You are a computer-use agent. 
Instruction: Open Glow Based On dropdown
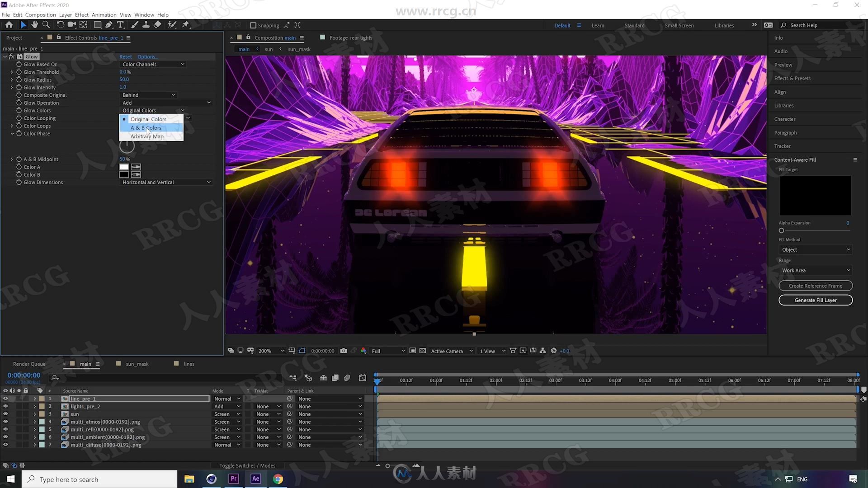[153, 65]
